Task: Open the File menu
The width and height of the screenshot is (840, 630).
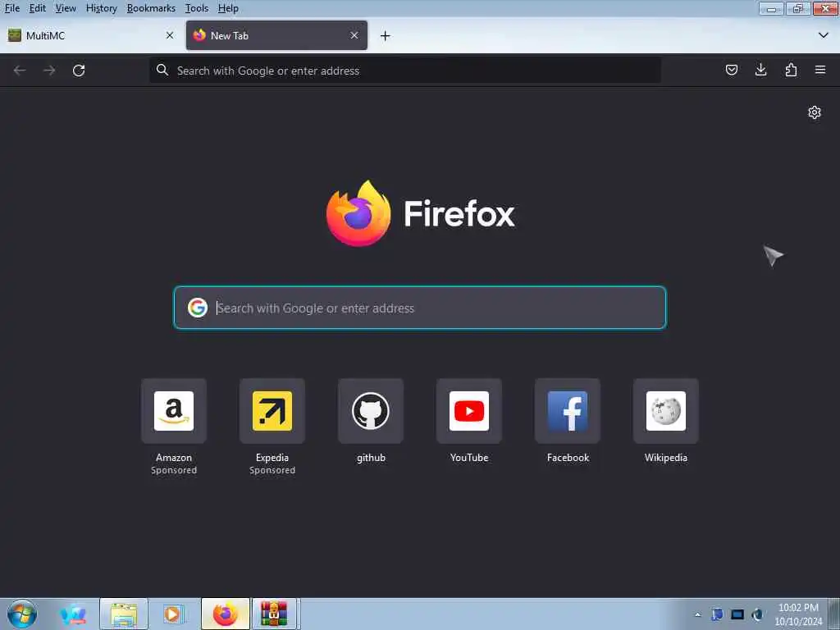Action: coord(11,8)
